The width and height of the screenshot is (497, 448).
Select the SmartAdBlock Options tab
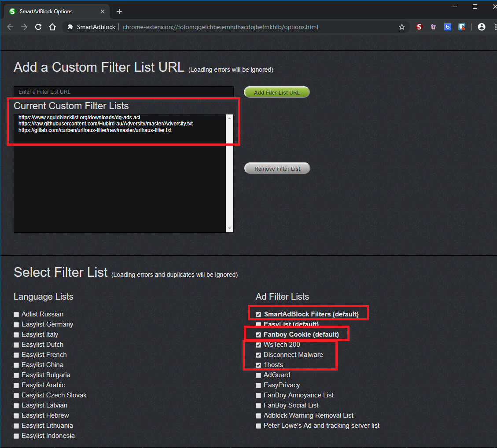point(57,11)
